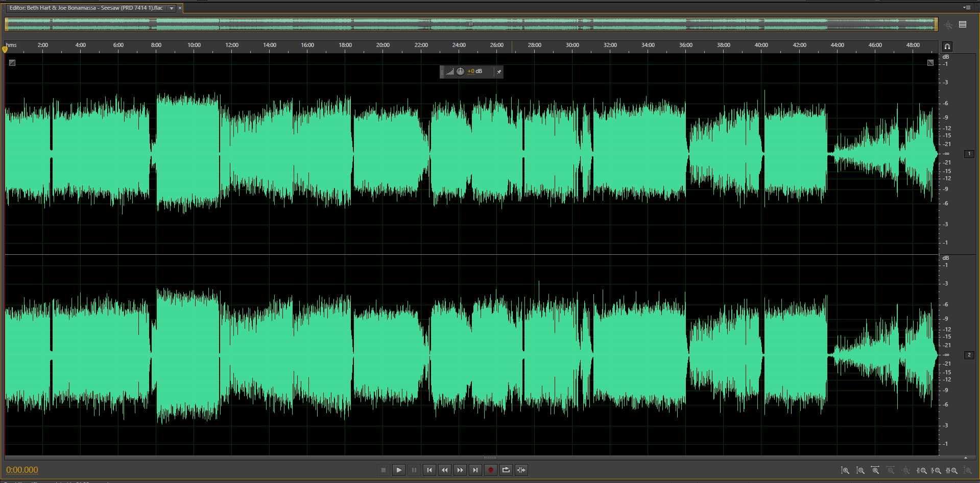Viewport: 980px width, 483px height.
Task: Toggle Loop Playback button
Action: [x=506, y=470]
